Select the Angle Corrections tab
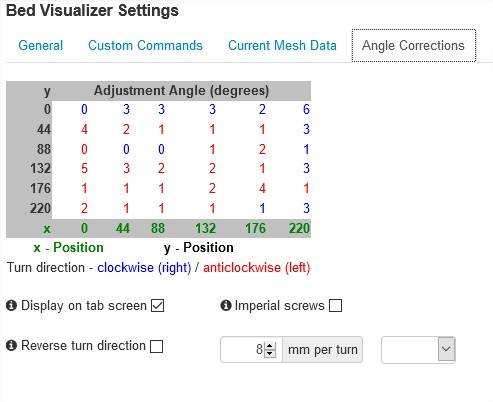 click(414, 45)
